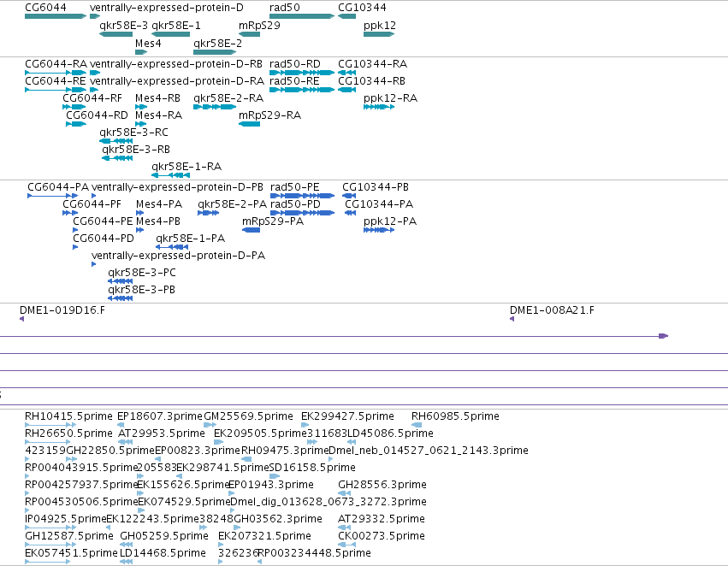Click the CG10344-RA transcript label
Image resolution: width=728 pixels, height=566 pixels.
[x=372, y=63]
